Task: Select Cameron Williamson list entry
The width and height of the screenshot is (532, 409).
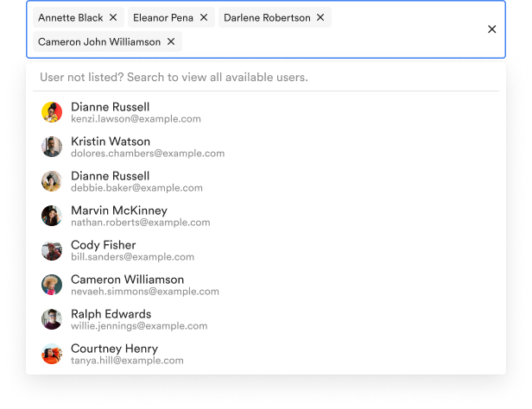Action: (266, 285)
